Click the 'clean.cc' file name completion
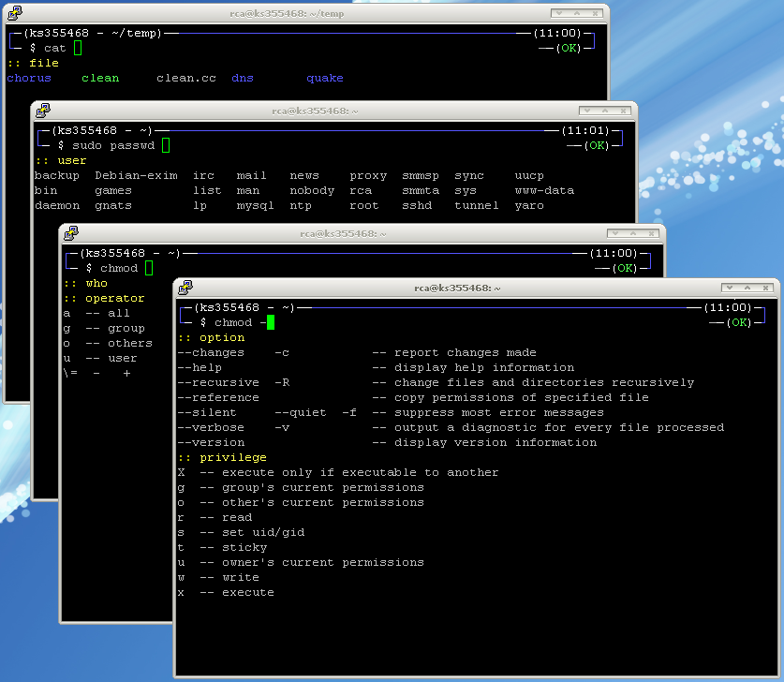Screen dimensions: 784x682 click(x=186, y=78)
